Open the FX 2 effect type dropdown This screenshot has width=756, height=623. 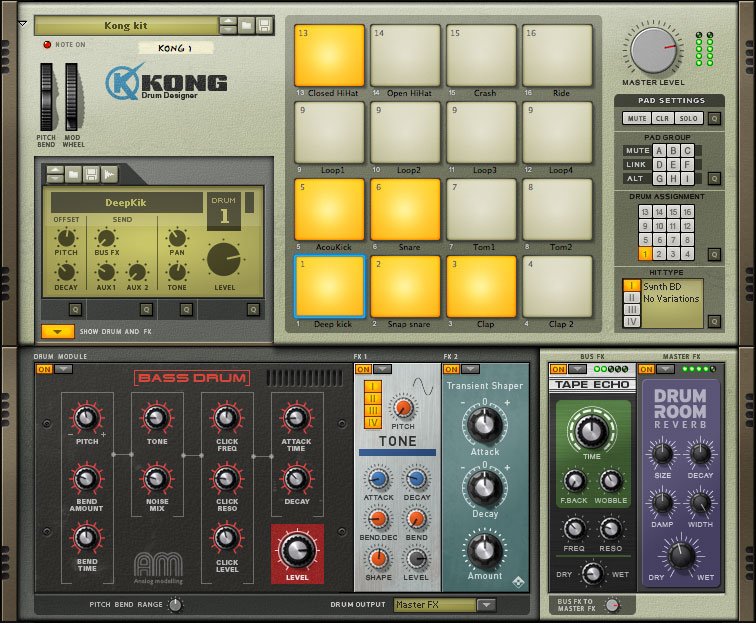pos(468,369)
